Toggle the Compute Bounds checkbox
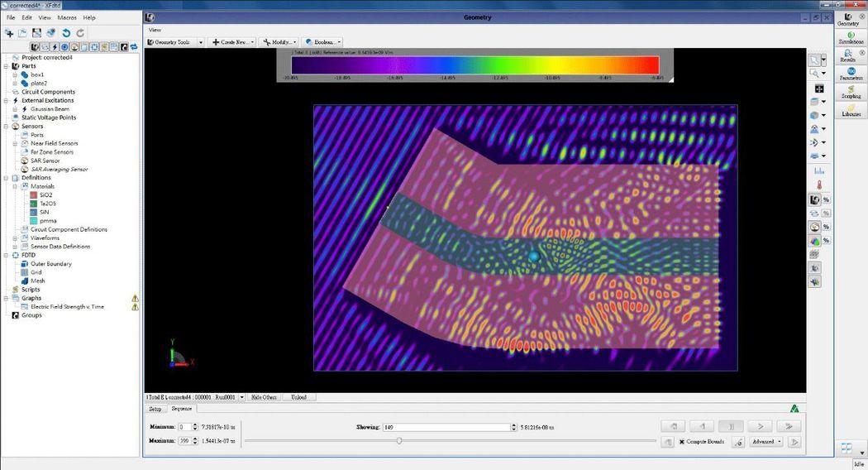This screenshot has width=868, height=470. 682,442
